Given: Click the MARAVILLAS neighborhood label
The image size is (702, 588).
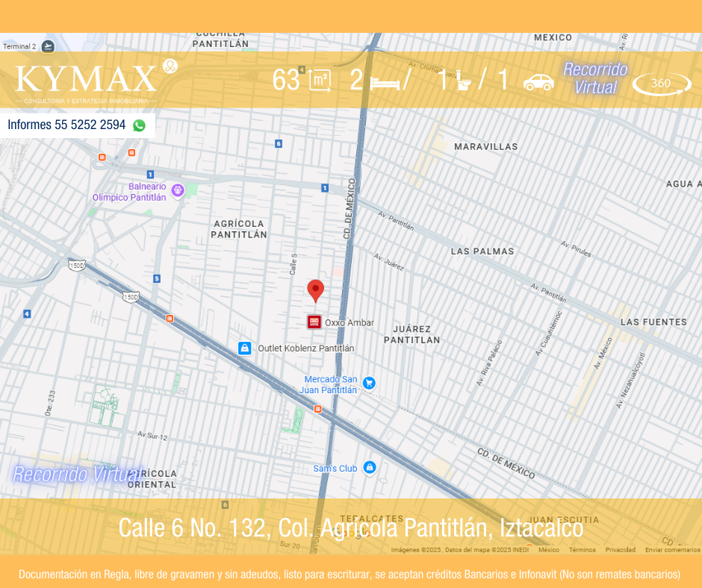Looking at the screenshot, I should [485, 147].
